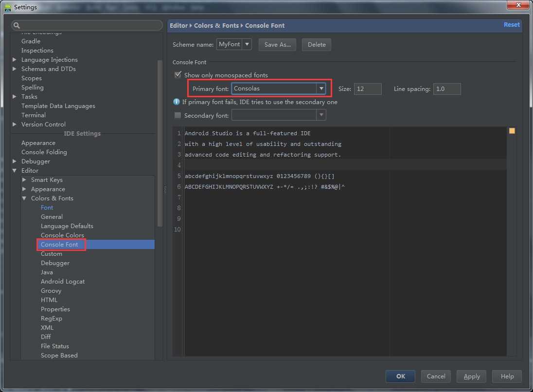This screenshot has height=392, width=533.
Task: Click the search magnifier icon in settings
Action: pyautogui.click(x=17, y=25)
